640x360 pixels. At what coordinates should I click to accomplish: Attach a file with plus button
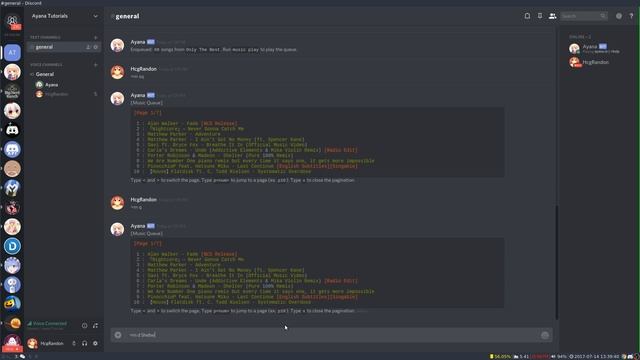click(118, 335)
